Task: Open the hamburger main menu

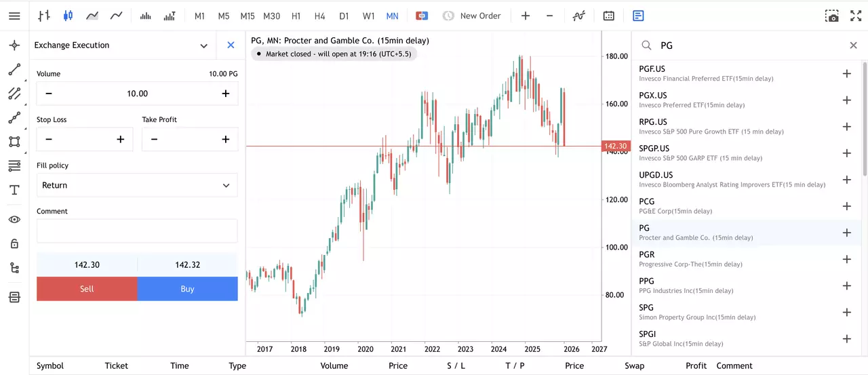Action: (14, 16)
